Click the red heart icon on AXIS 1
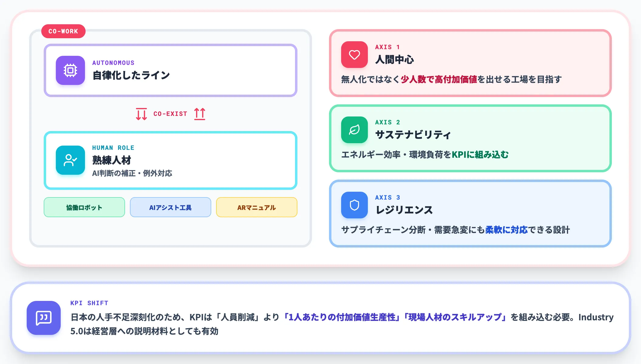Image resolution: width=641 pixels, height=364 pixels. pos(354,55)
